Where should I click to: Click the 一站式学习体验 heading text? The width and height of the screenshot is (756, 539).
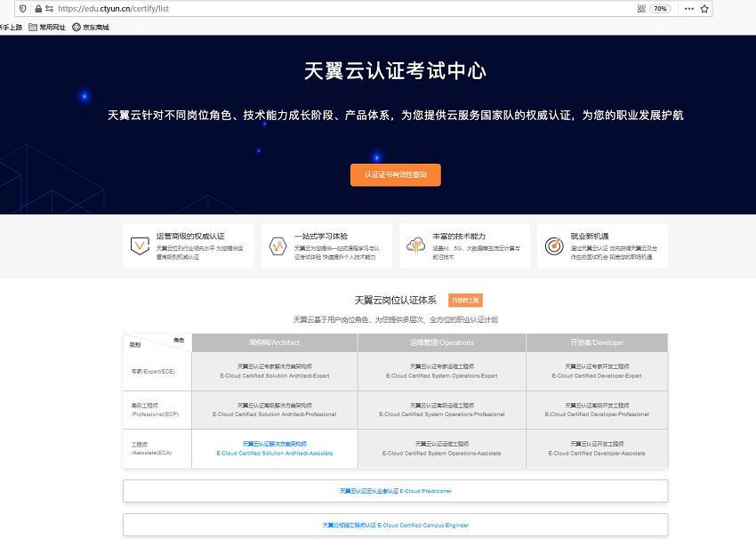[320, 237]
